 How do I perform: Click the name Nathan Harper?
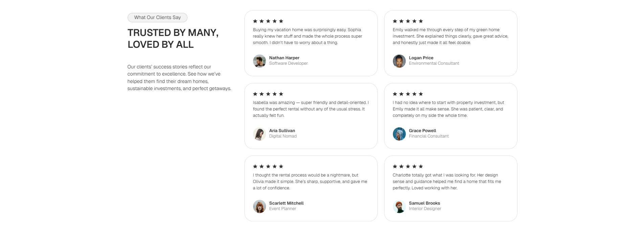(x=284, y=58)
